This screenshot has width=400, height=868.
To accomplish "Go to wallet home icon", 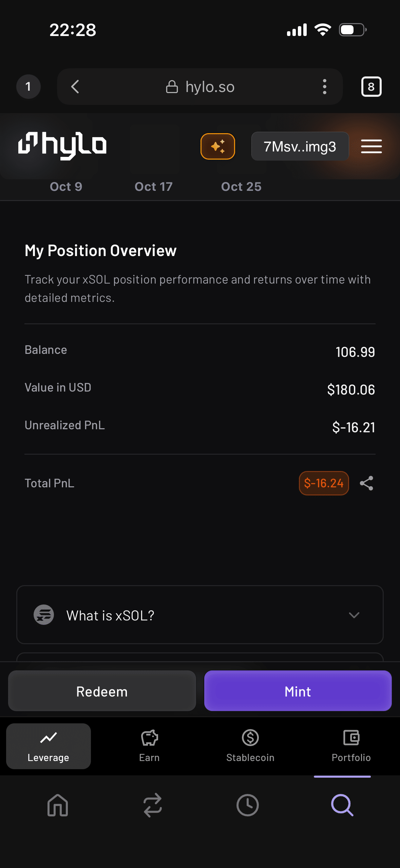I will [58, 805].
